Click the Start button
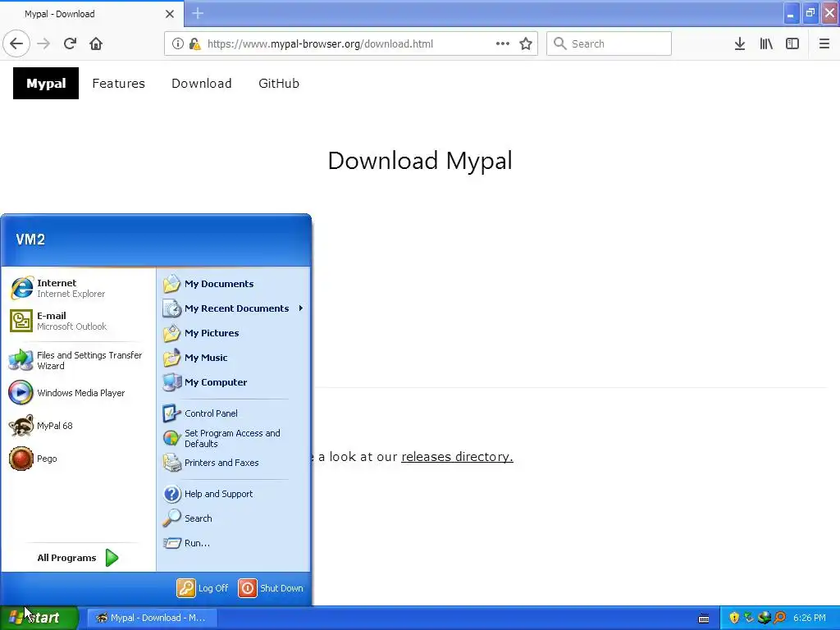 click(39, 618)
